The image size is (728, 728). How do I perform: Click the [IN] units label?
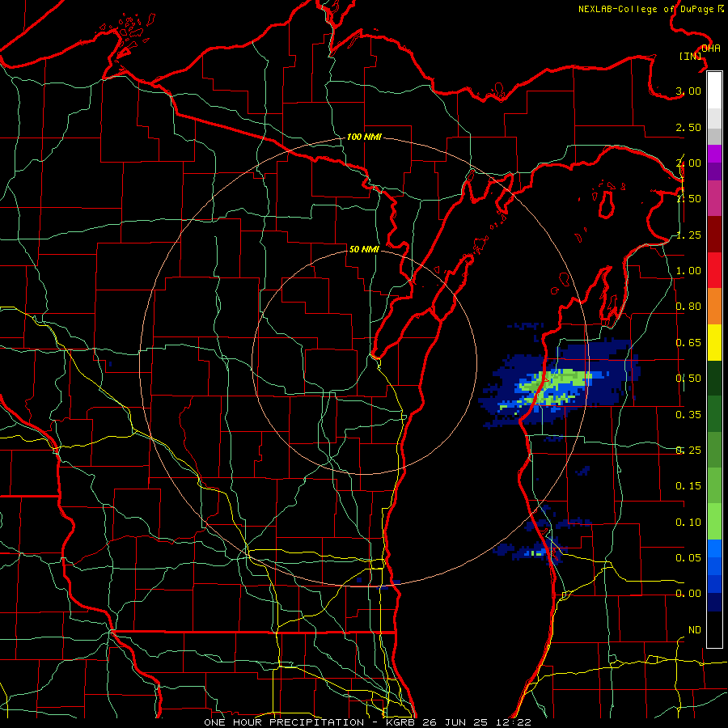click(x=691, y=56)
